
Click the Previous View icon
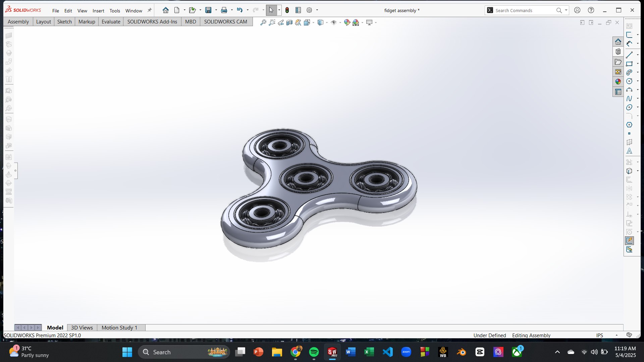[x=281, y=22]
